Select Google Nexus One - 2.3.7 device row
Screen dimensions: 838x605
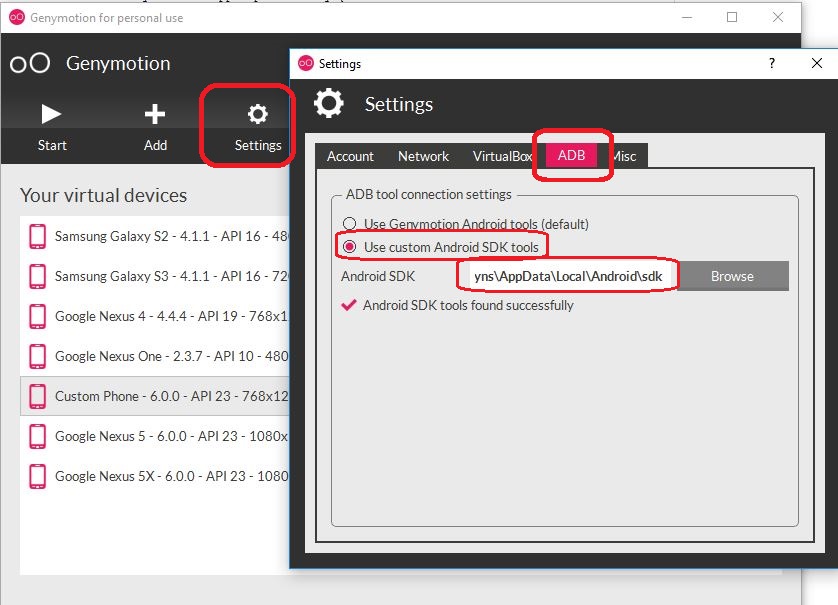tap(155, 356)
